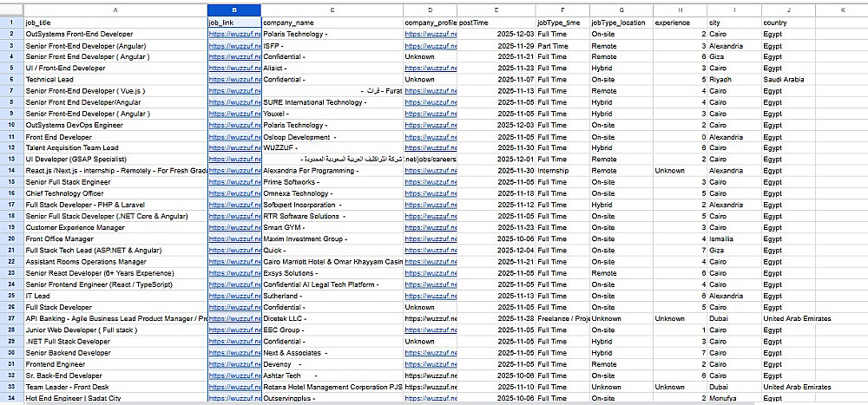868x405 pixels.
Task: Open company profile link for Youxel row
Action: tap(431, 114)
